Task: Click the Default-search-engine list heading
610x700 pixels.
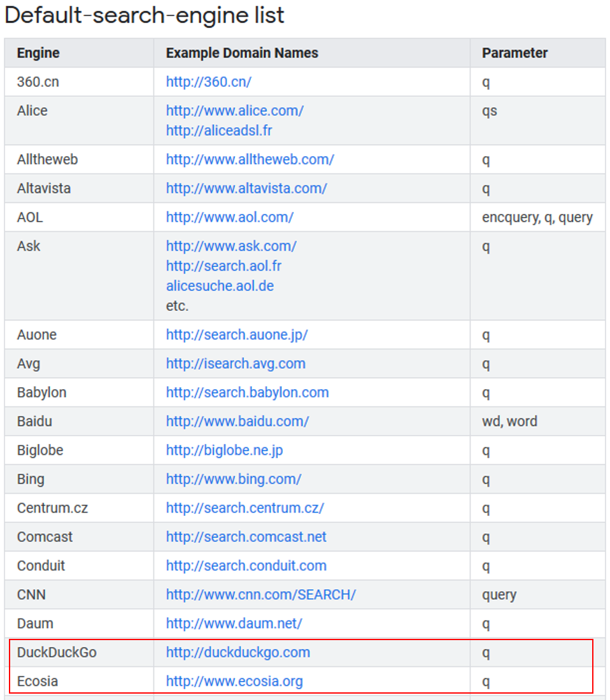Action: pyautogui.click(x=144, y=15)
